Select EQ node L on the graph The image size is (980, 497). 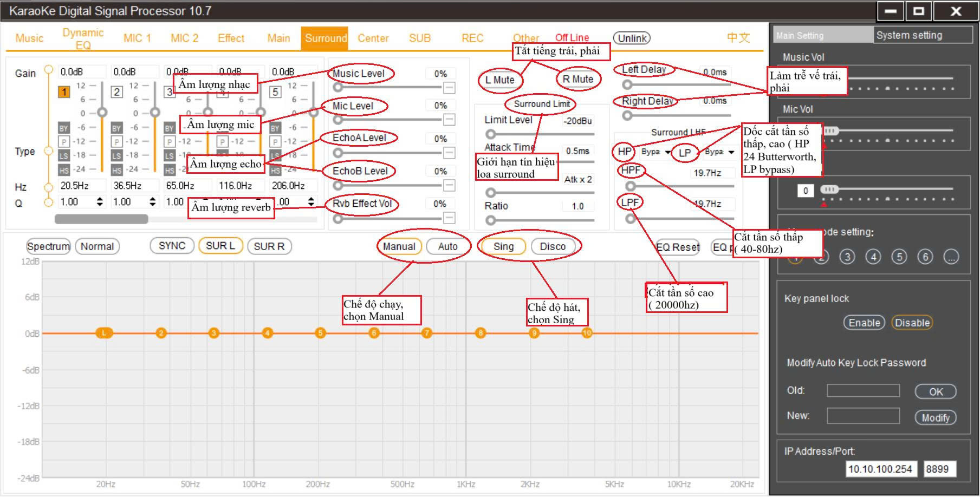(104, 332)
